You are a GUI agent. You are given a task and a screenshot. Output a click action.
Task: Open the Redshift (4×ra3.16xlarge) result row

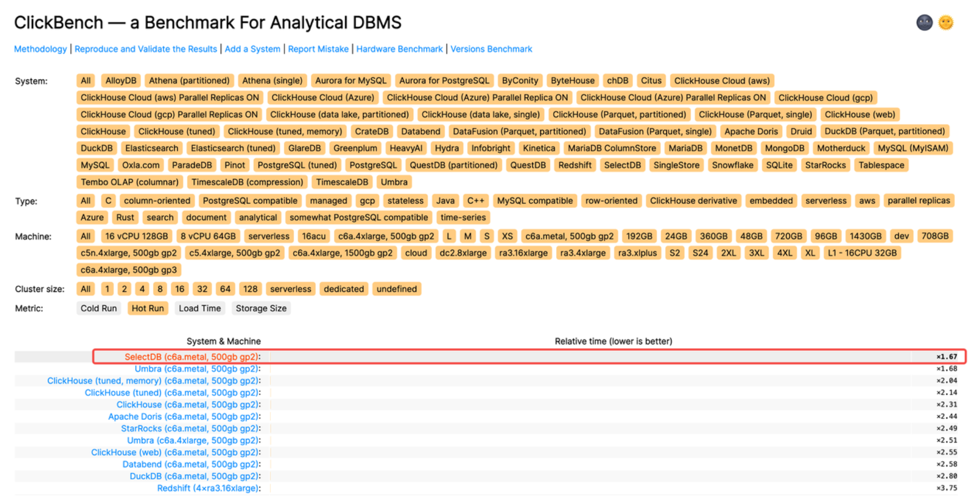(209, 488)
